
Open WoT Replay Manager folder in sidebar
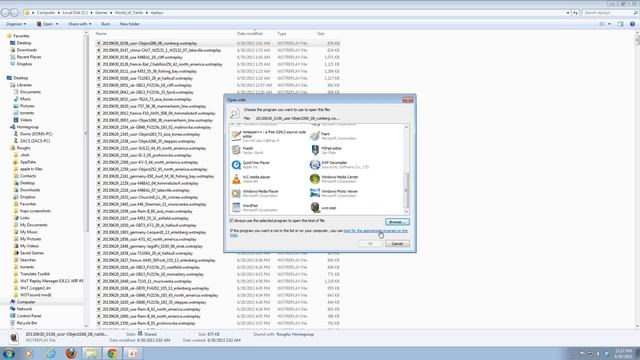[x=51, y=281]
